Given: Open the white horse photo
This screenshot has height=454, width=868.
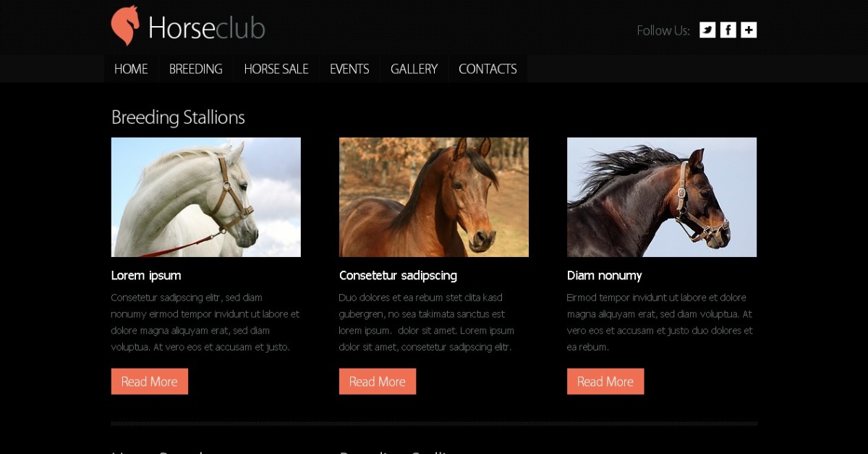Looking at the screenshot, I should (206, 197).
